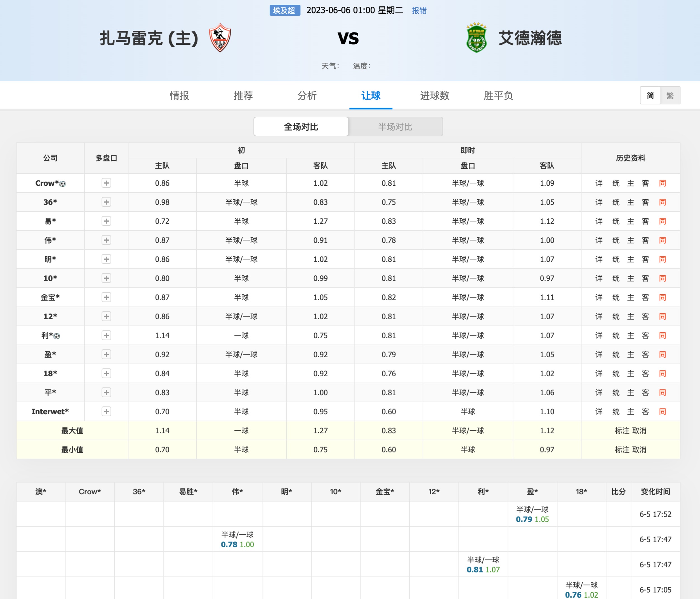The image size is (700, 599).
Task: Expand multi-handicap plus for 金宝*
Action: (107, 297)
